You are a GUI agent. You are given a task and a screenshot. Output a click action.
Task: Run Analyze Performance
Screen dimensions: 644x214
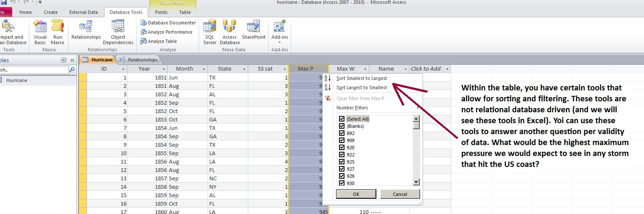(166, 32)
